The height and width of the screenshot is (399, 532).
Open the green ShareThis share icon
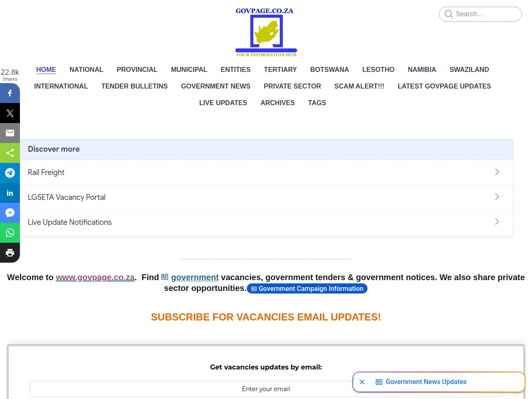[10, 153]
